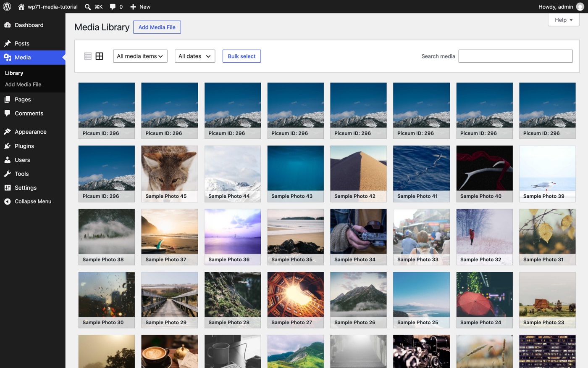Screen dimensions: 588x368
Task: Click the Users person icon
Action: coord(8,160)
